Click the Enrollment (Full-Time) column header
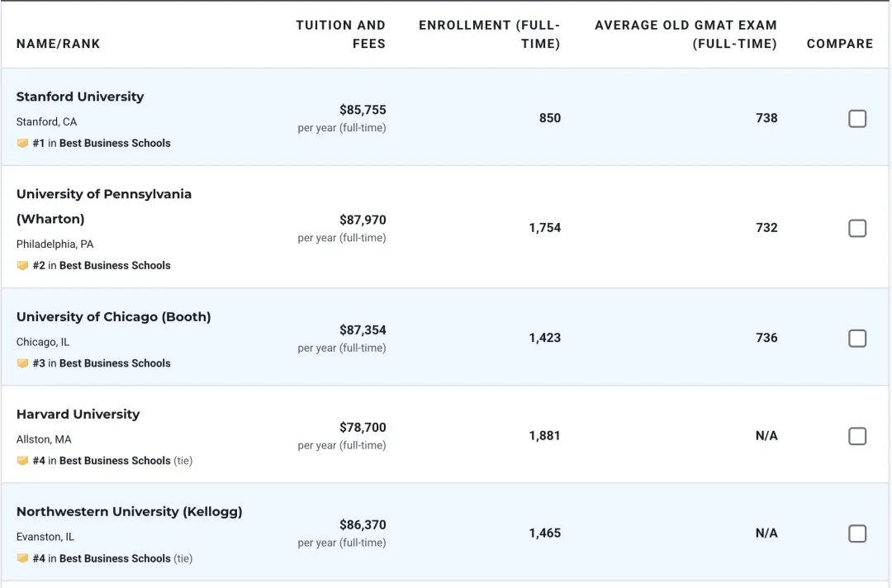This screenshot has height=588, width=892. 490,35
